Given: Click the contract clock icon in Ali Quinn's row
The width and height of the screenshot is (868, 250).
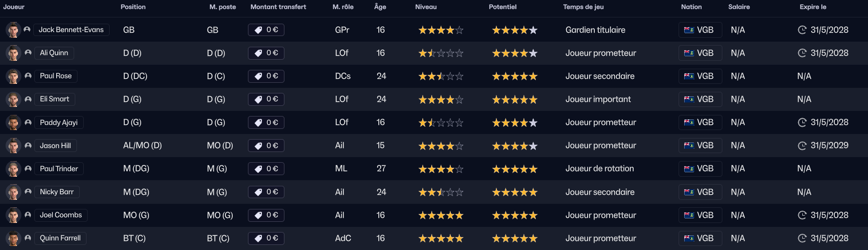Looking at the screenshot, I should (x=802, y=53).
